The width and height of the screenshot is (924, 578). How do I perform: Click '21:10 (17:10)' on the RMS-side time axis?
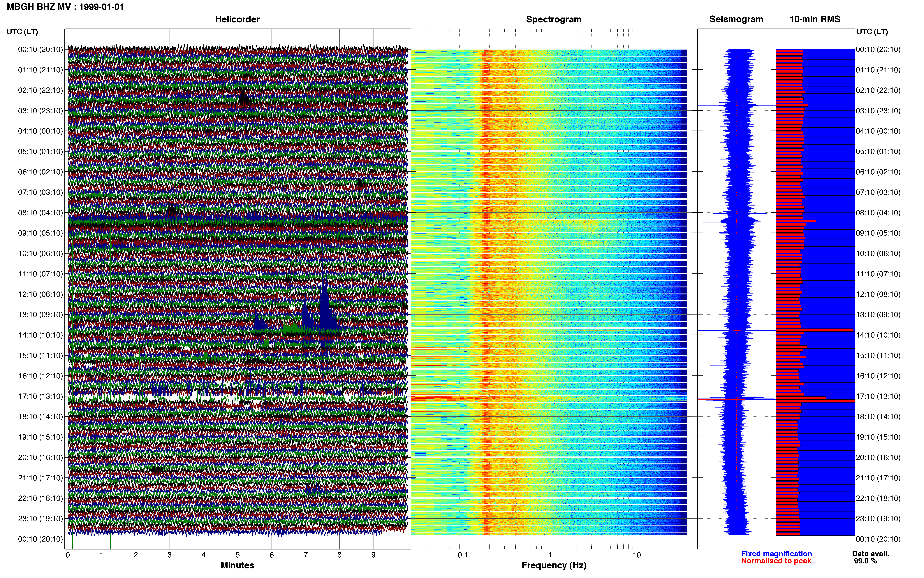878,478
